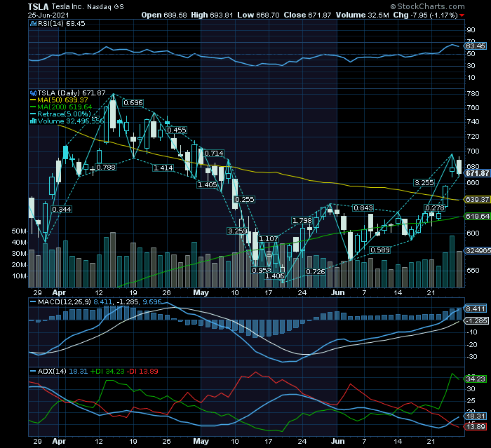Click the Chg -7.95 (-1.17%) value
Viewport: 491px width, 448px height.
coord(425,15)
